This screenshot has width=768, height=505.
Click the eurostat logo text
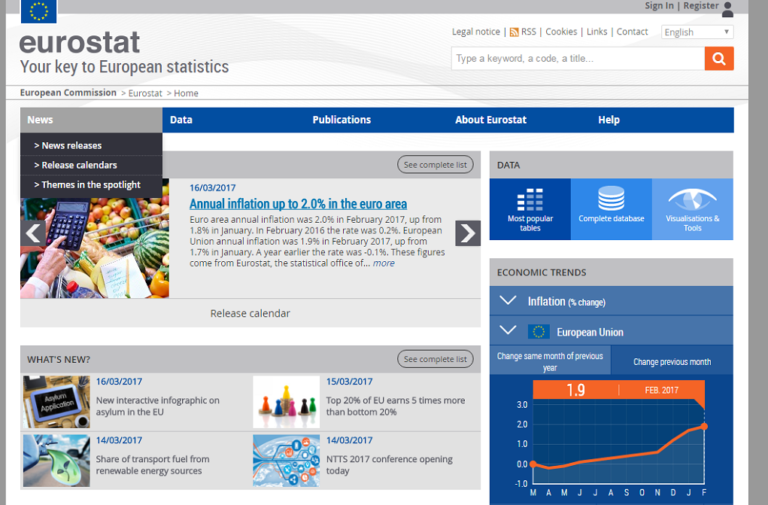[x=79, y=42]
